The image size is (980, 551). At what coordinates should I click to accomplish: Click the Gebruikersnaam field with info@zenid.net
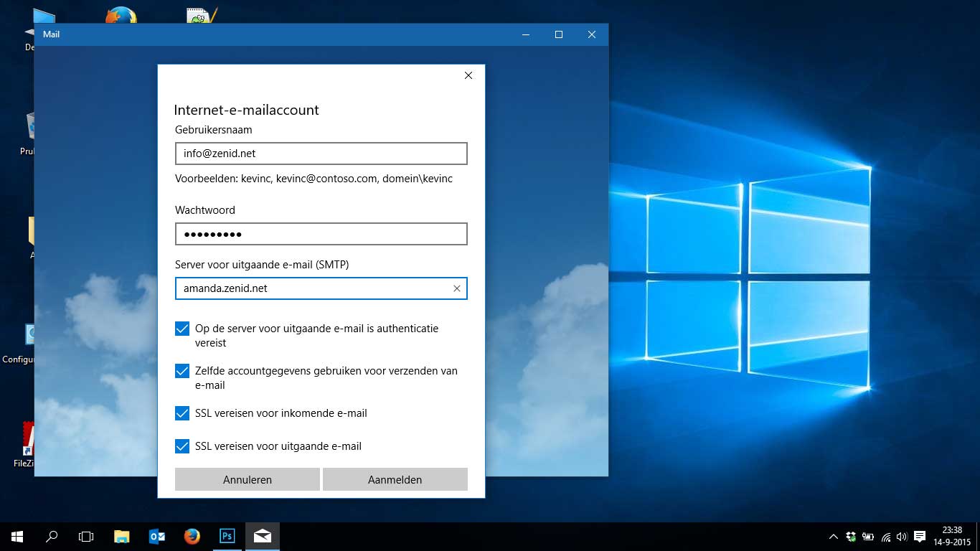pyautogui.click(x=321, y=154)
